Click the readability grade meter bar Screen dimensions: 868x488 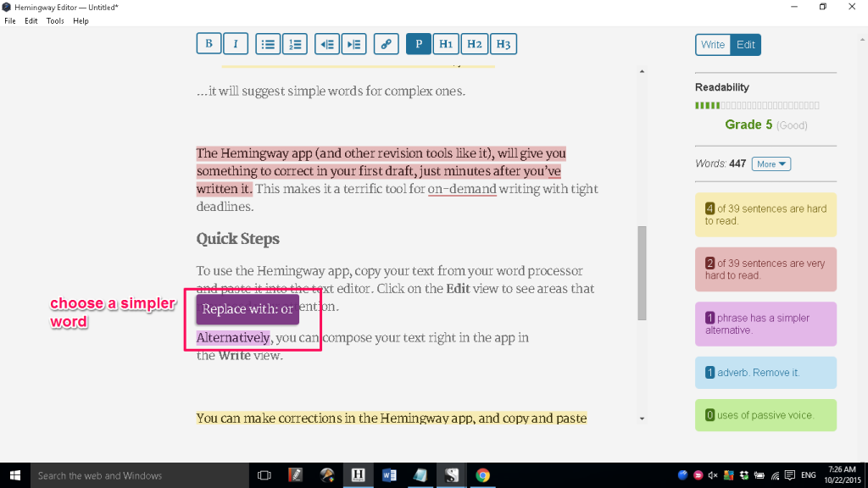(757, 105)
